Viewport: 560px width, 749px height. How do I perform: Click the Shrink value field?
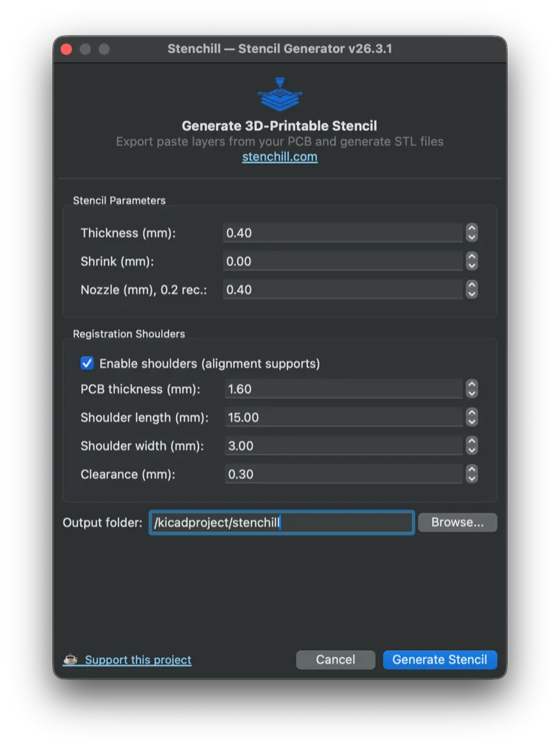339,260
